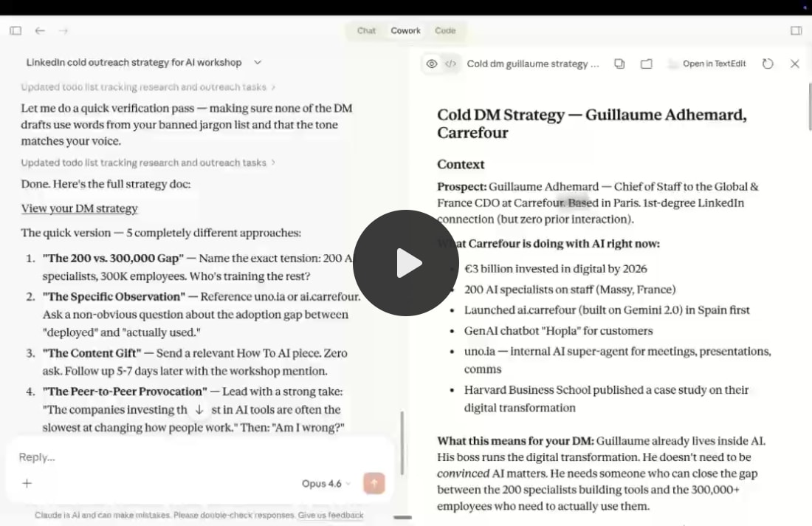
Task: Toggle the right side panel icon
Action: point(796,30)
